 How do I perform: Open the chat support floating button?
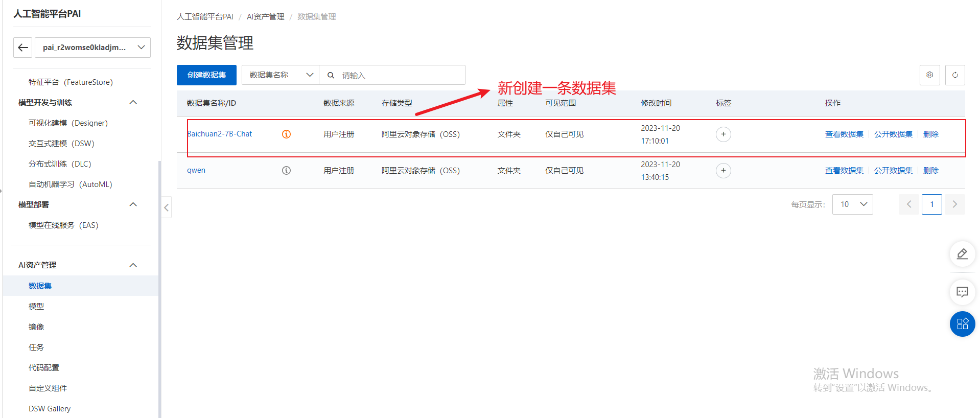tap(962, 292)
